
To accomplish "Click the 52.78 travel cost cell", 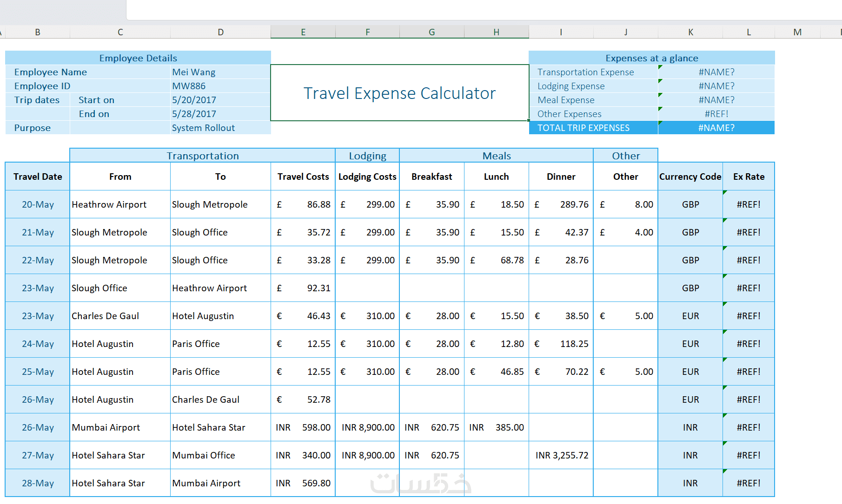I will (303, 399).
